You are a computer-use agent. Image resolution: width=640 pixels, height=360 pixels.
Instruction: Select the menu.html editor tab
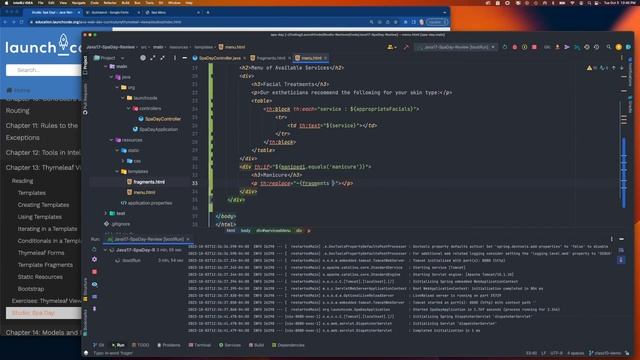pyautogui.click(x=311, y=58)
